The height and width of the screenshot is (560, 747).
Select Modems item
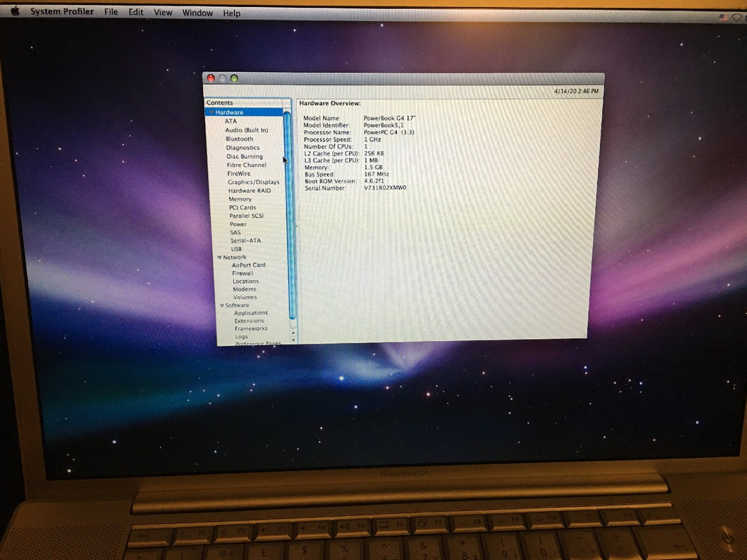coord(244,289)
